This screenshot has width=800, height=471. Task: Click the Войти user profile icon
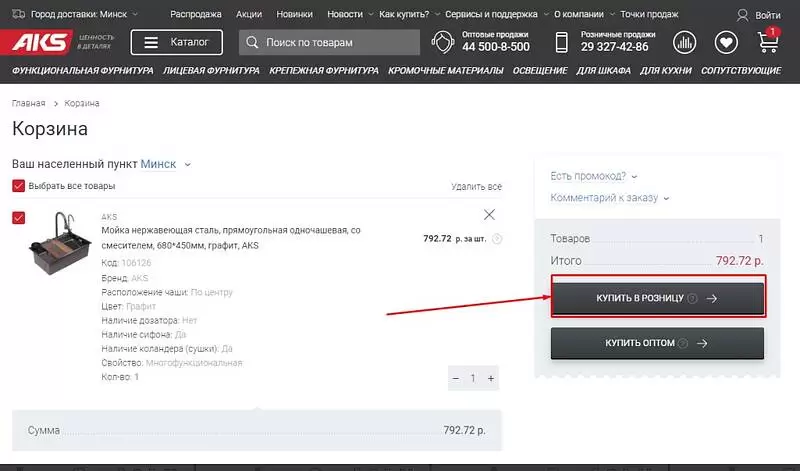pos(742,16)
